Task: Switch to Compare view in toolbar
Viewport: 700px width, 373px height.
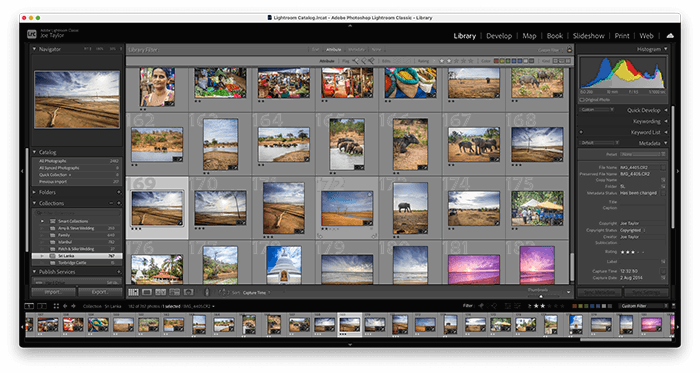Action: click(x=160, y=292)
